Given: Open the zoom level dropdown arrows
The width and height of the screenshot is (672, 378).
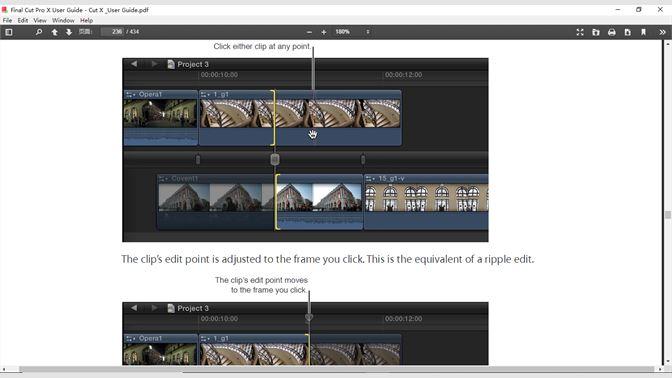Looking at the screenshot, I should coord(368,32).
